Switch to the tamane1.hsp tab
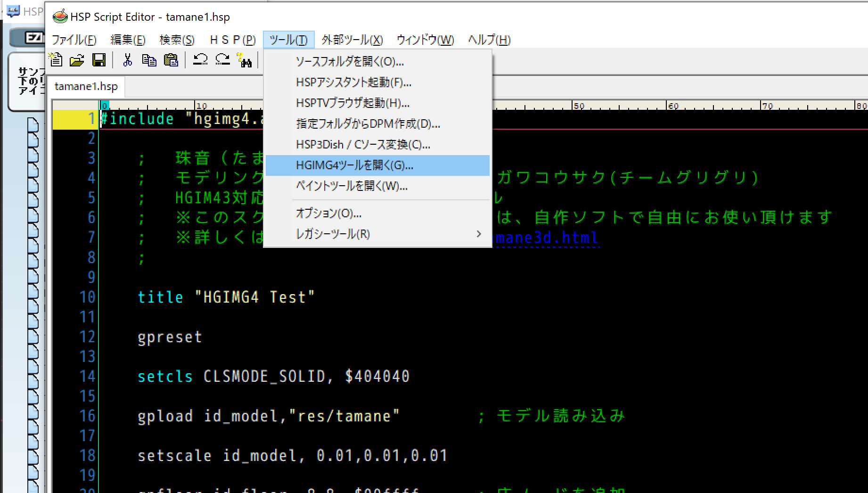 (x=86, y=87)
